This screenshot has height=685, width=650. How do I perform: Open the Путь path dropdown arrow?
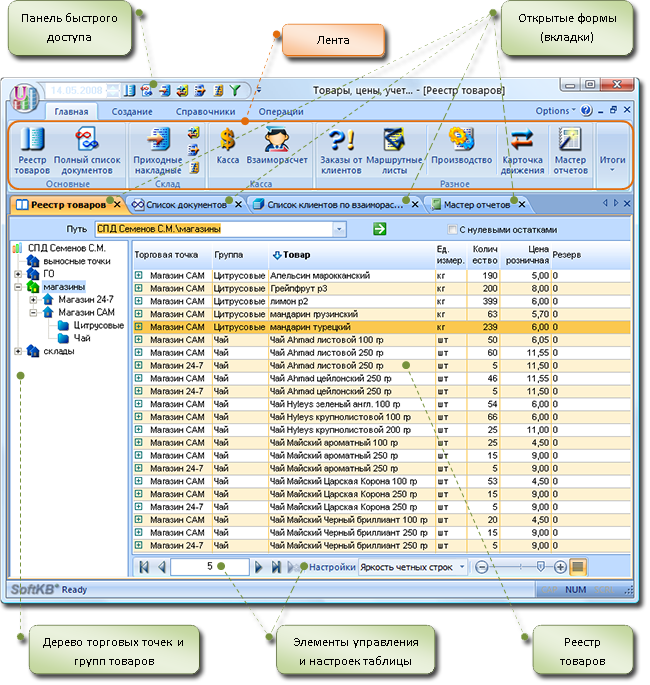339,229
